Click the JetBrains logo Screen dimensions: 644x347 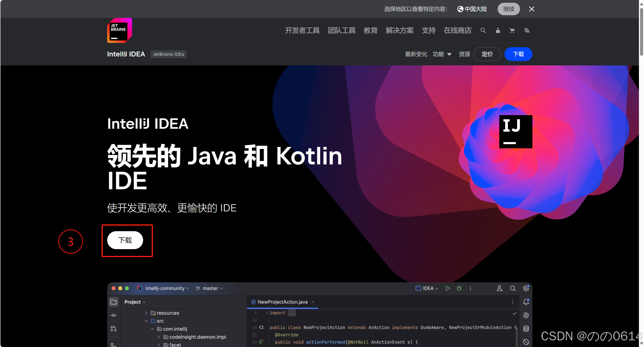119,30
